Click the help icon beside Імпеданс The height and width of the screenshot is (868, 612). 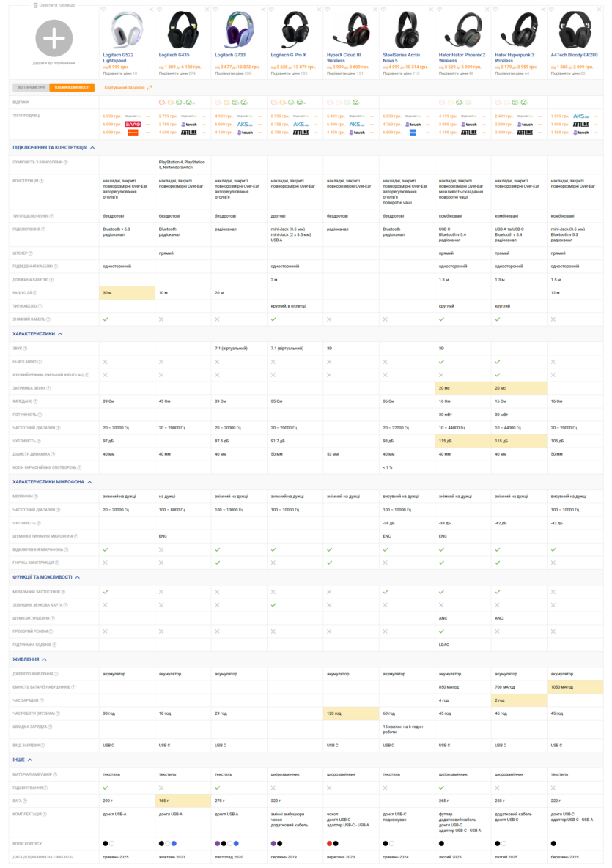click(x=37, y=401)
